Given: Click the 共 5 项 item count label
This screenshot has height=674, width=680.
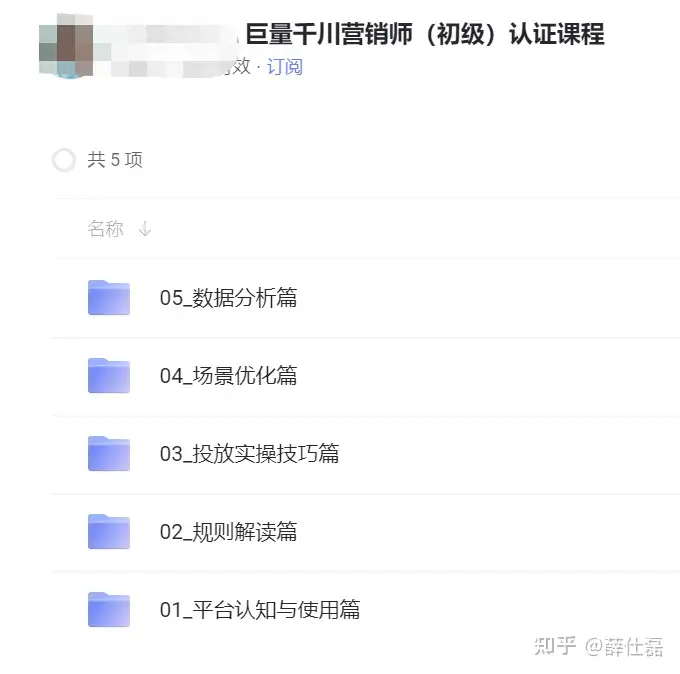Looking at the screenshot, I should click(x=115, y=160).
